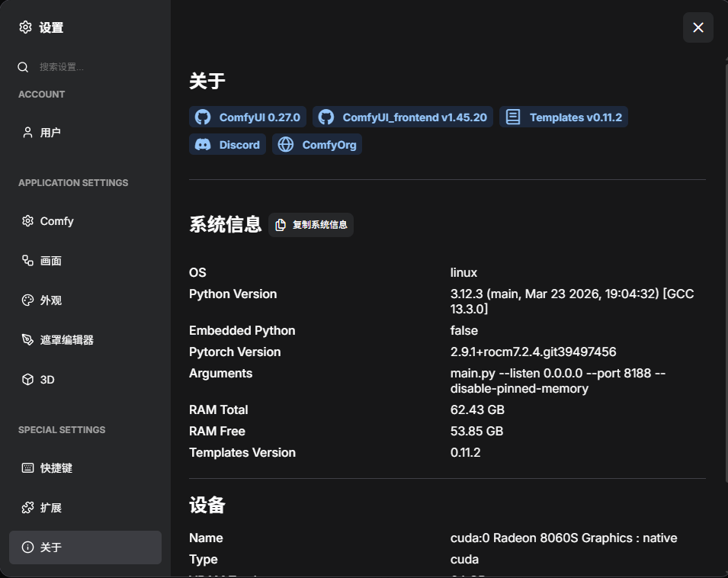Click the user silhouette icon next to 用户
Image resolution: width=728 pixels, height=578 pixels.
tap(28, 133)
